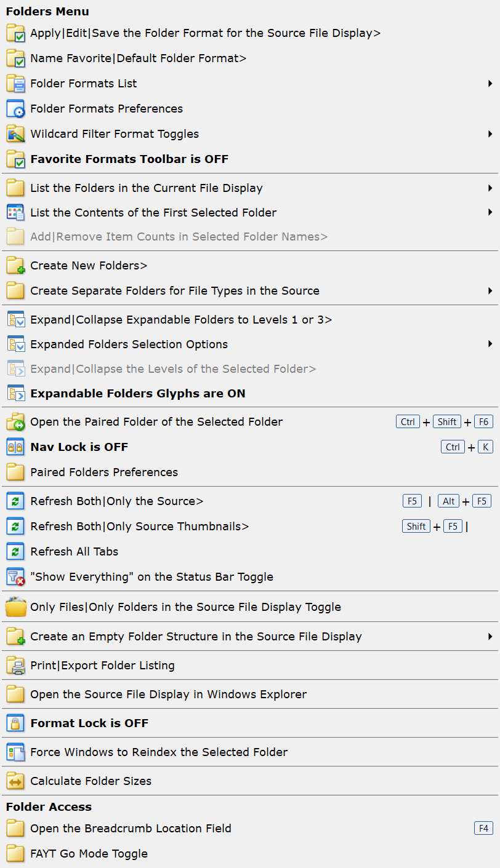
Task: Toggle Expandable Folders Glyphs off
Action: point(137,394)
